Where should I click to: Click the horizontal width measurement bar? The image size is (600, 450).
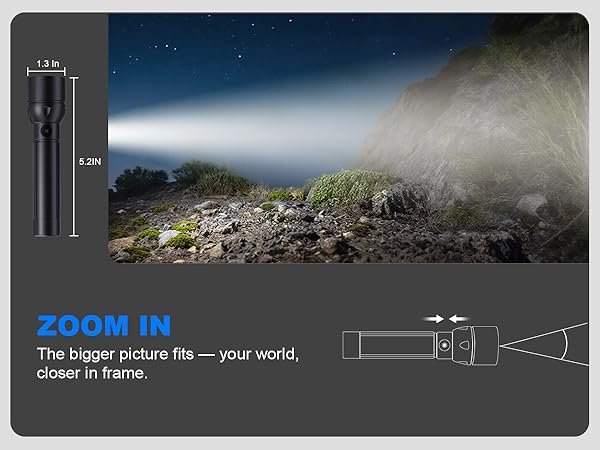[46, 71]
